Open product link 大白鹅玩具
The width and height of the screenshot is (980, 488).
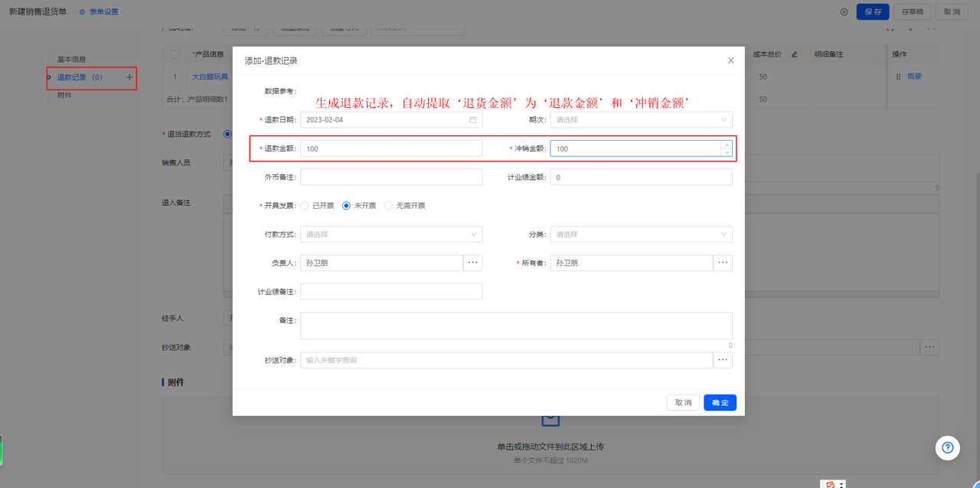pos(210,76)
